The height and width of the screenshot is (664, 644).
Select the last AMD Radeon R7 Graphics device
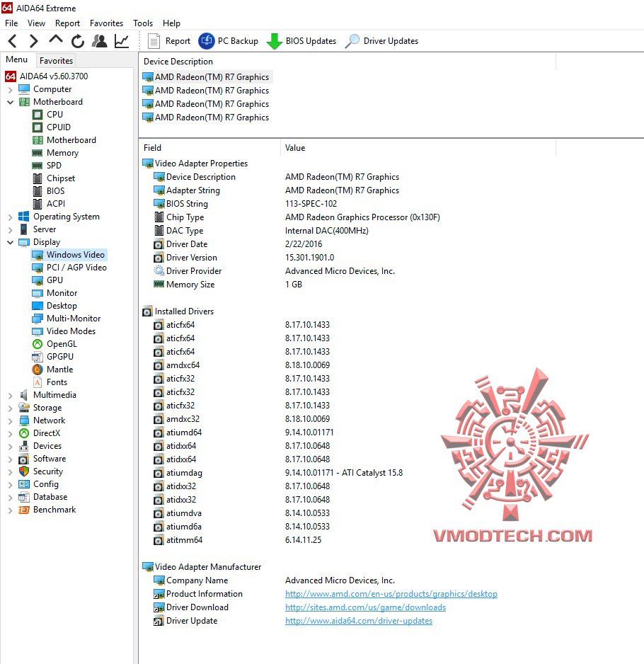click(206, 118)
